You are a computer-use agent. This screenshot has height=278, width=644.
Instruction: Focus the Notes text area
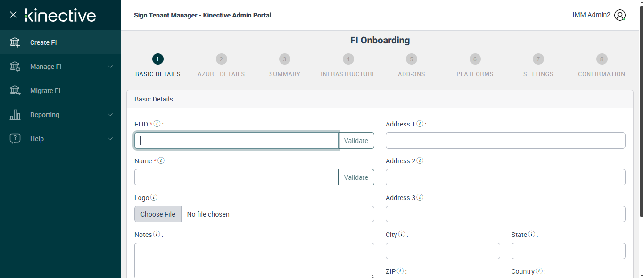pyautogui.click(x=254, y=260)
